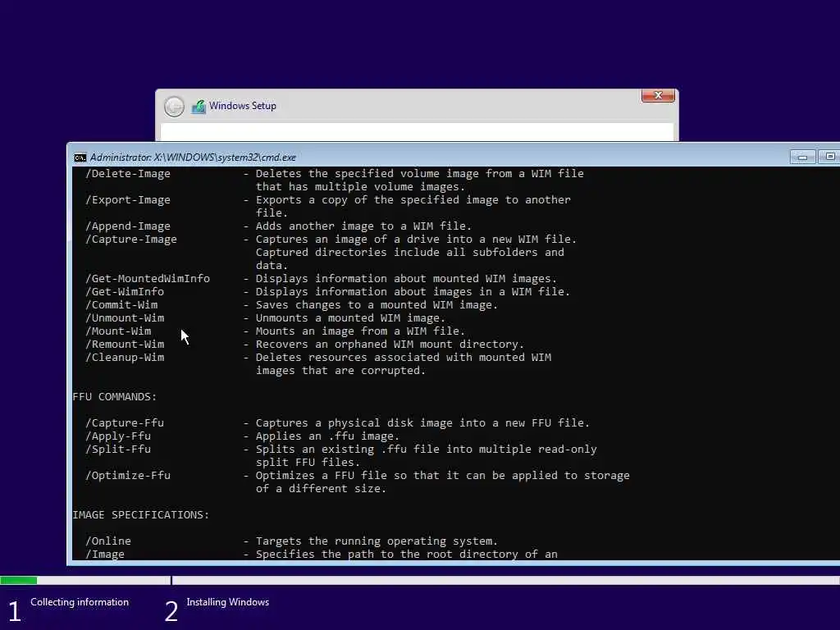The image size is (840, 630).
Task: Click the 'Collecting information' step label
Action: click(80, 602)
